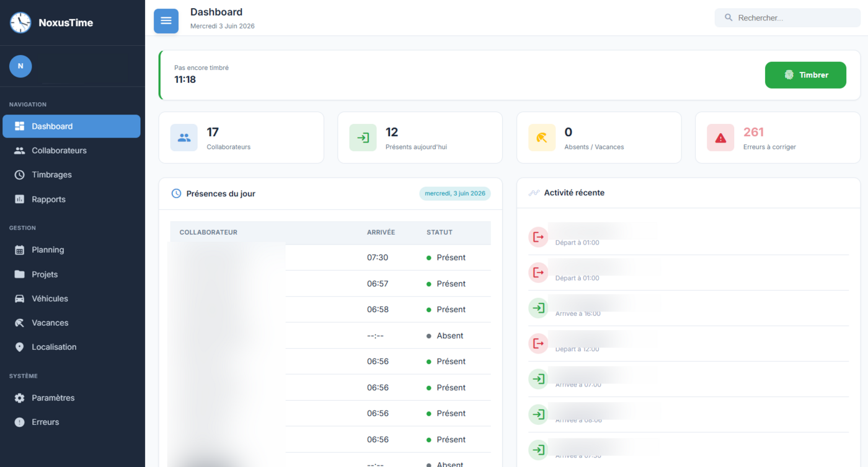The image size is (868, 467).
Task: Open the Erreurs warning icon in sidebar
Action: point(20,422)
